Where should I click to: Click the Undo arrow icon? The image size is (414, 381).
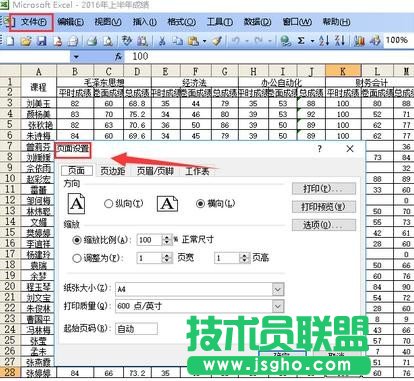click(x=236, y=41)
